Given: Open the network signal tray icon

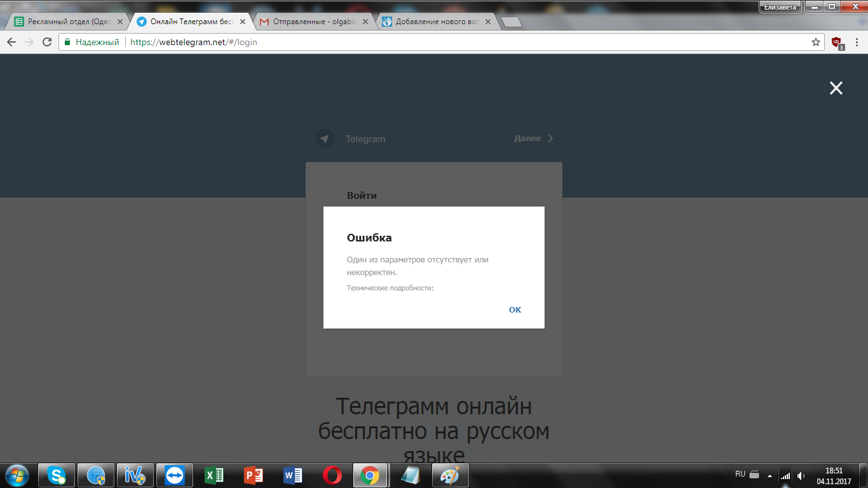Looking at the screenshot, I should (x=785, y=475).
